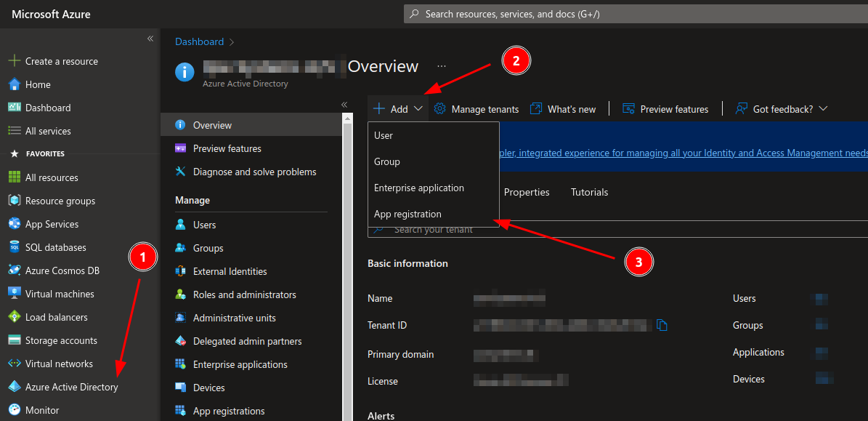Click the App Services globe icon
This screenshot has height=421, width=868.
pos(15,225)
